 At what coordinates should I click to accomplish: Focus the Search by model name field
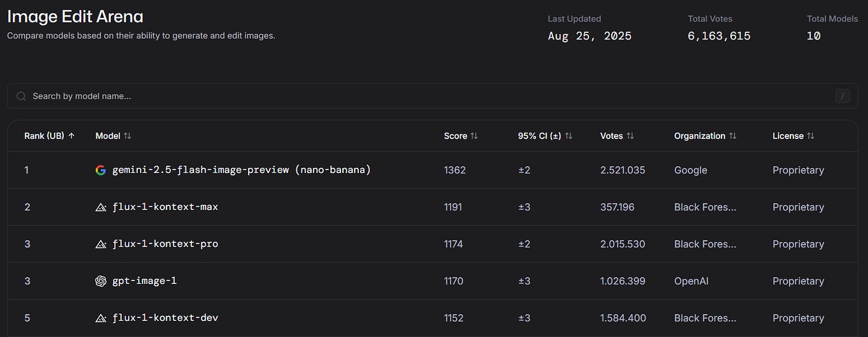[433, 96]
